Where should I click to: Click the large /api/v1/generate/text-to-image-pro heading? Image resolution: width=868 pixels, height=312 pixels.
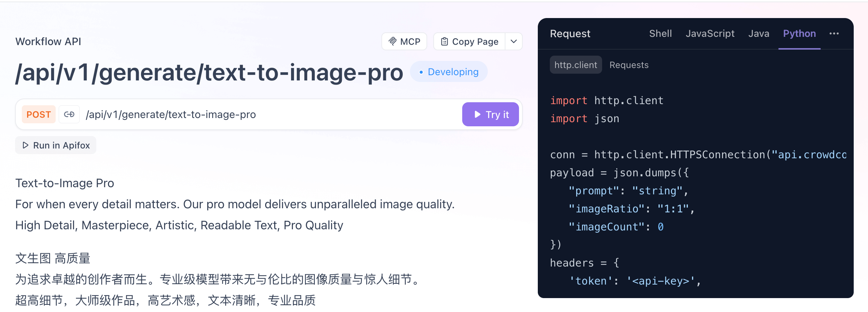click(x=209, y=72)
